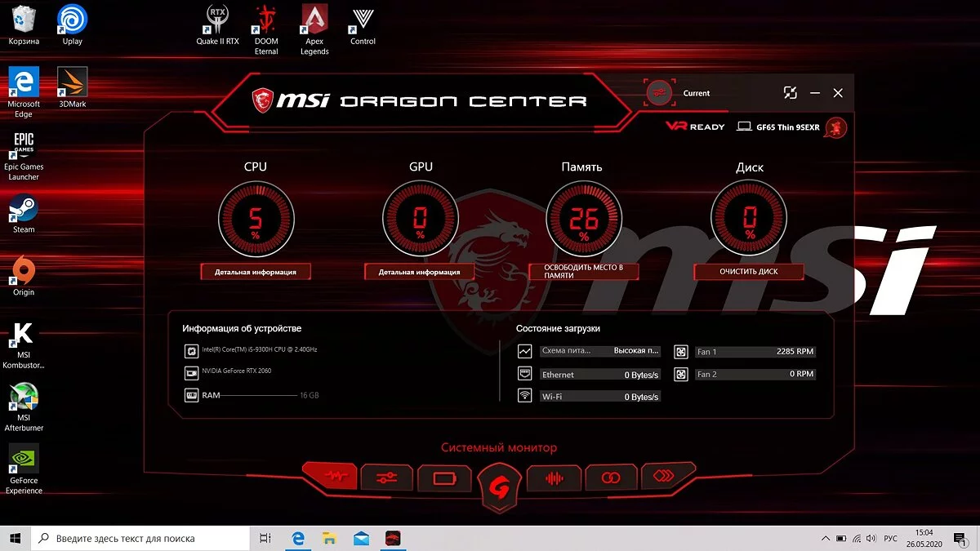Screen dimensions: 980x551
Task: Open File Explorer from the taskbar
Action: click(x=330, y=538)
